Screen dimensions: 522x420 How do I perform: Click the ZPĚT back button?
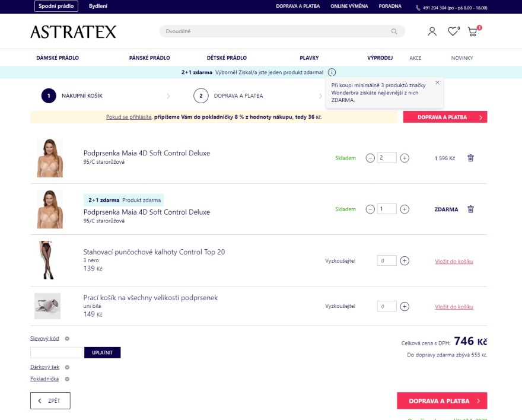pyautogui.click(x=50, y=400)
